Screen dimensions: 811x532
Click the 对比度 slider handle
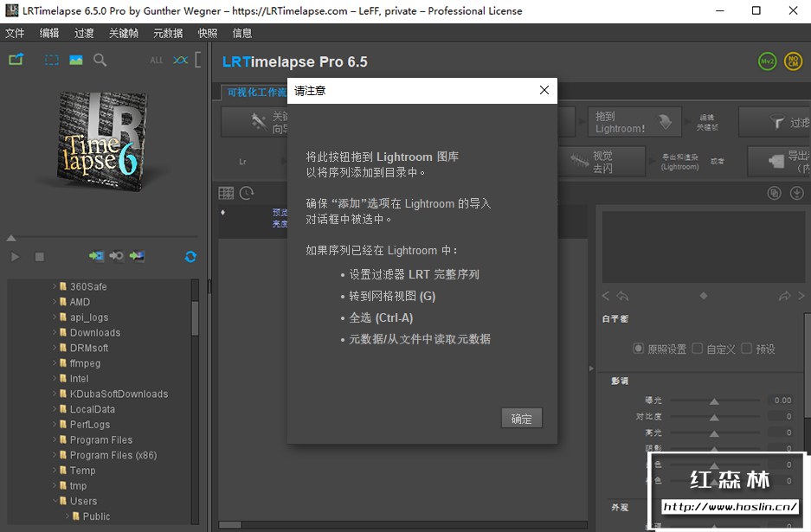[x=714, y=417]
